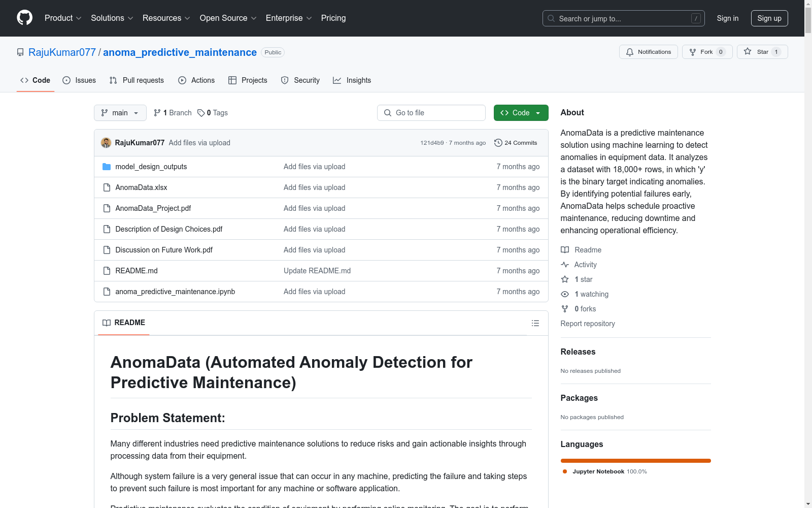Expand the green Code dropdown
The width and height of the screenshot is (812, 508).
tap(521, 113)
